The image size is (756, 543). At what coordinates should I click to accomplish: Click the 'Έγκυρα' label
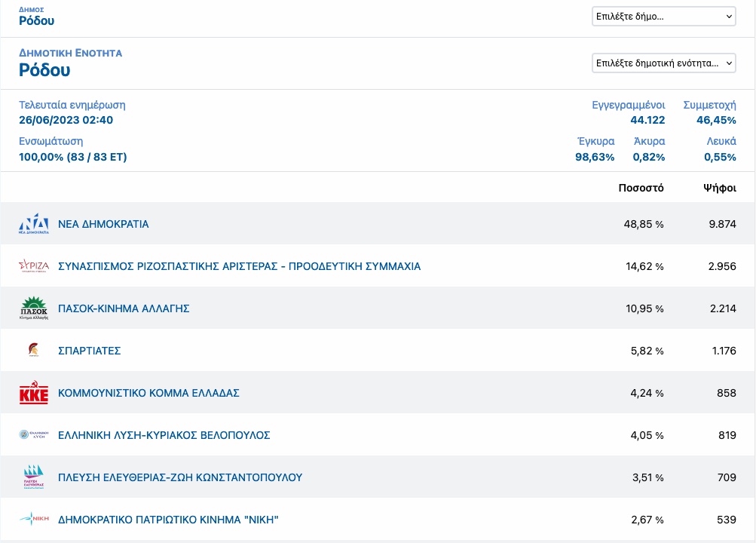click(596, 141)
